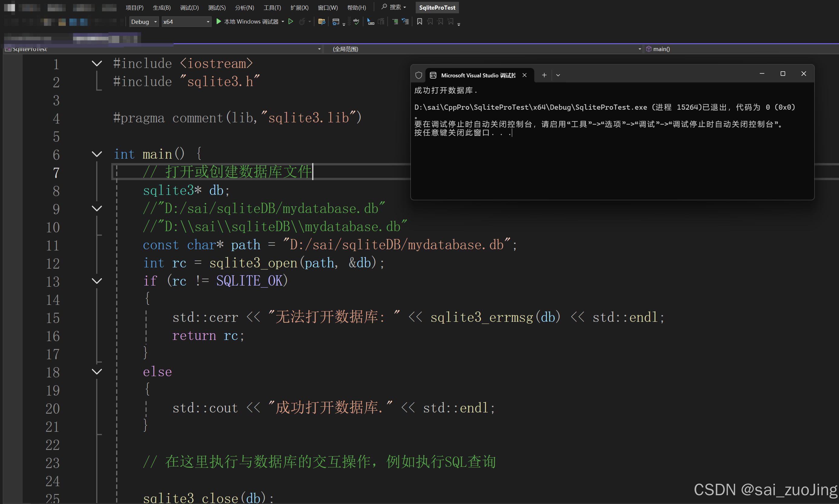The image size is (839, 504).
Task: Click sqlite3_errmsg(db) on line 15
Action: coord(496,317)
